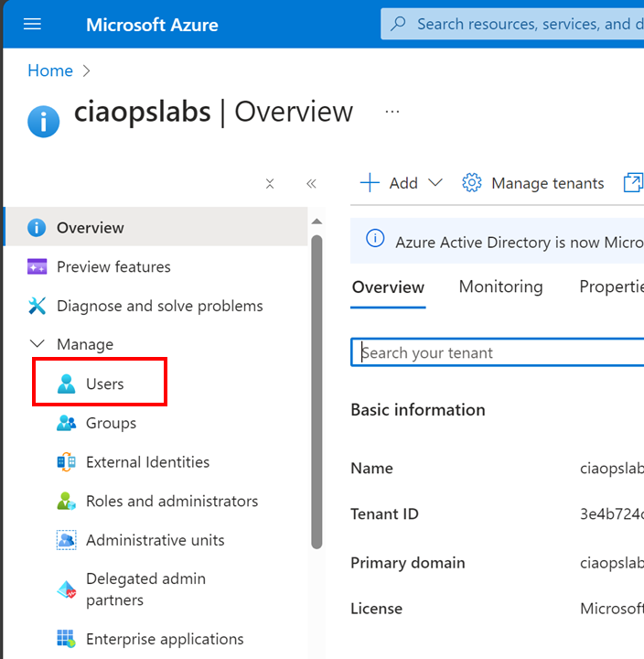Open Enterprise applications icon
The height and width of the screenshot is (659, 644).
click(x=67, y=639)
